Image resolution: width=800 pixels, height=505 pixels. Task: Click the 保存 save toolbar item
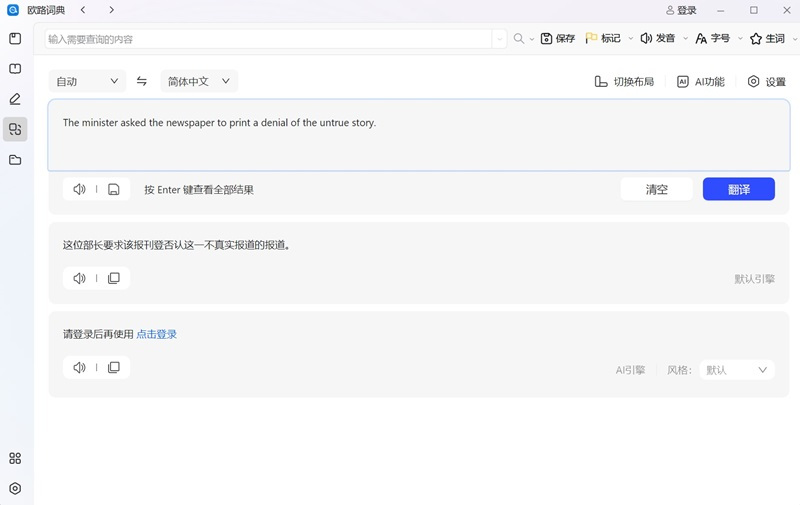[x=558, y=39]
